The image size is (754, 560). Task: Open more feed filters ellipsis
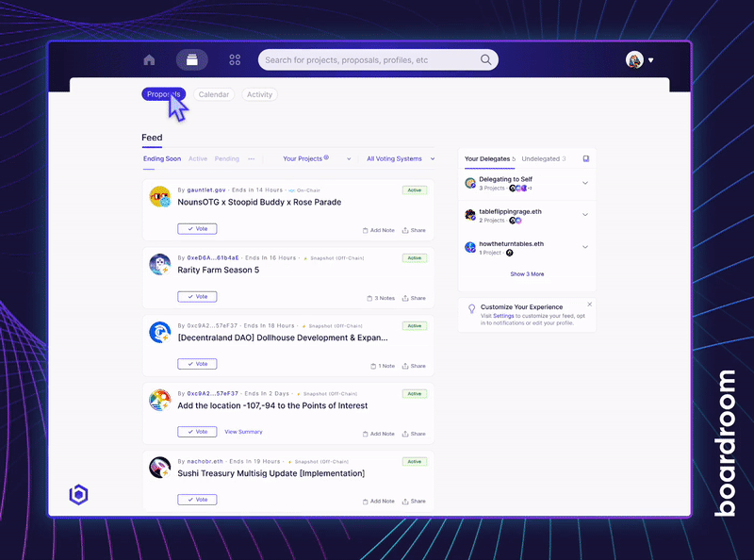tap(251, 158)
